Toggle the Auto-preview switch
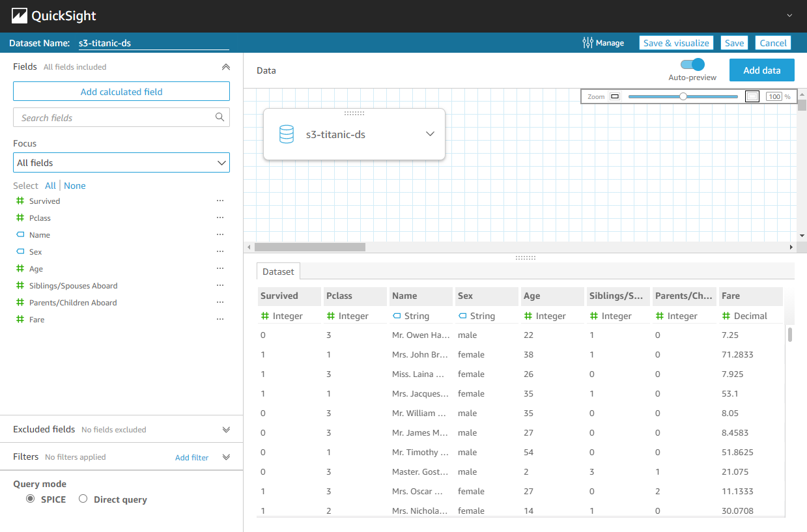The height and width of the screenshot is (532, 807). coord(692,64)
